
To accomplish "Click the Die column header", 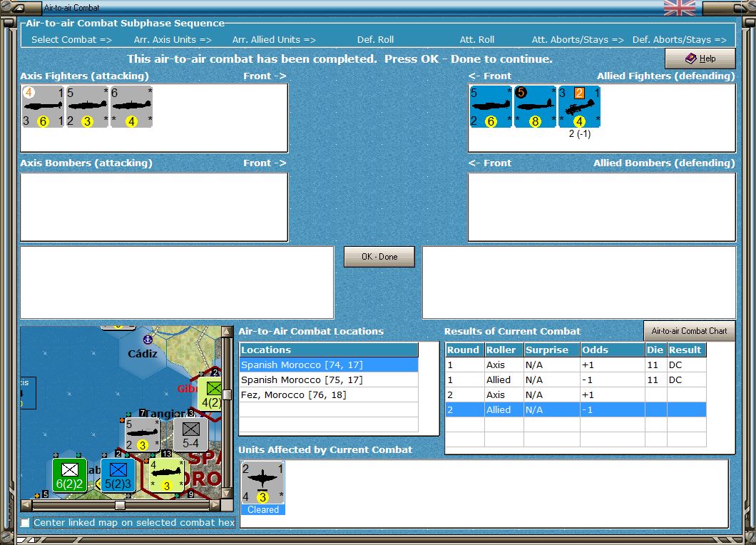I will click(655, 350).
